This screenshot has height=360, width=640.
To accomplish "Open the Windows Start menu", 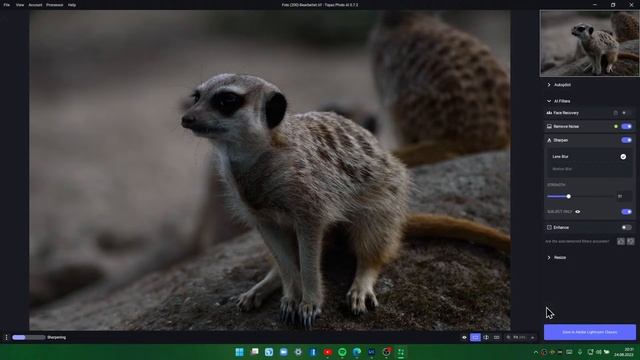I will coord(240,352).
